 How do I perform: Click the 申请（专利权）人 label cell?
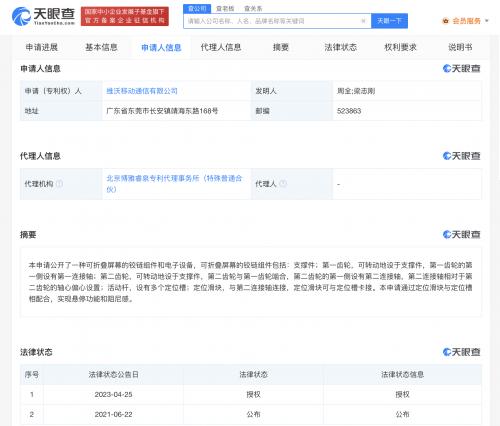coord(61,91)
